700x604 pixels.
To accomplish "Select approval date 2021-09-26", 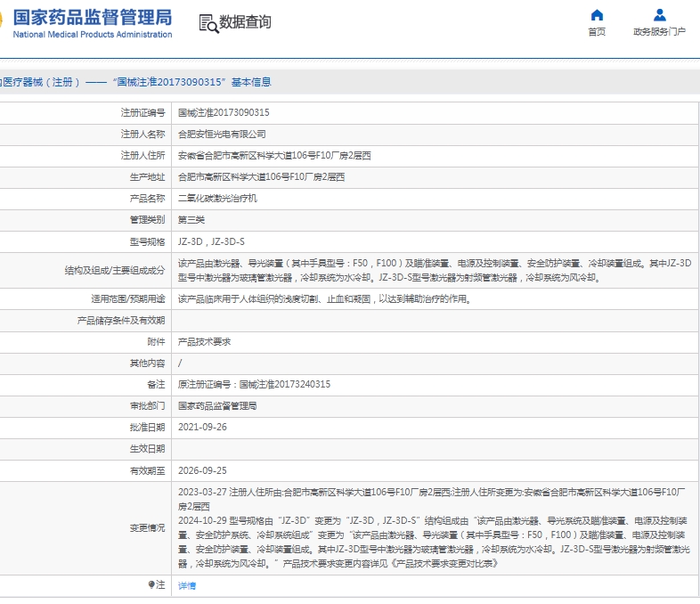I will [202, 428].
